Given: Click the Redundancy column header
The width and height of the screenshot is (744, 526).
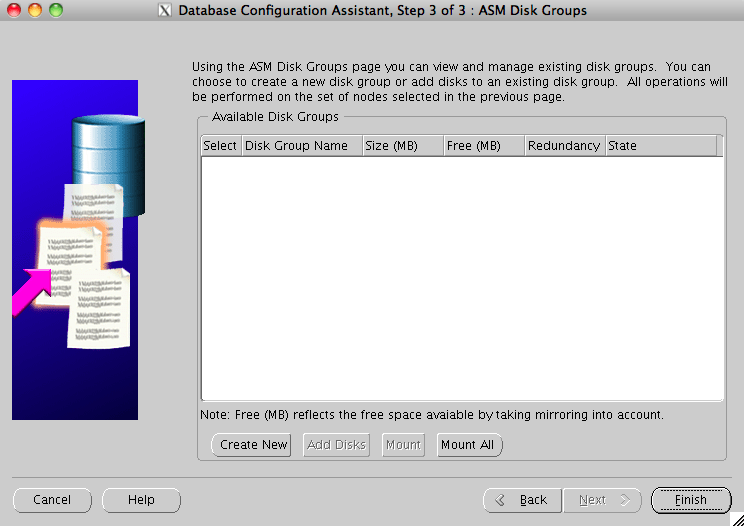Looking at the screenshot, I should click(x=564, y=146).
